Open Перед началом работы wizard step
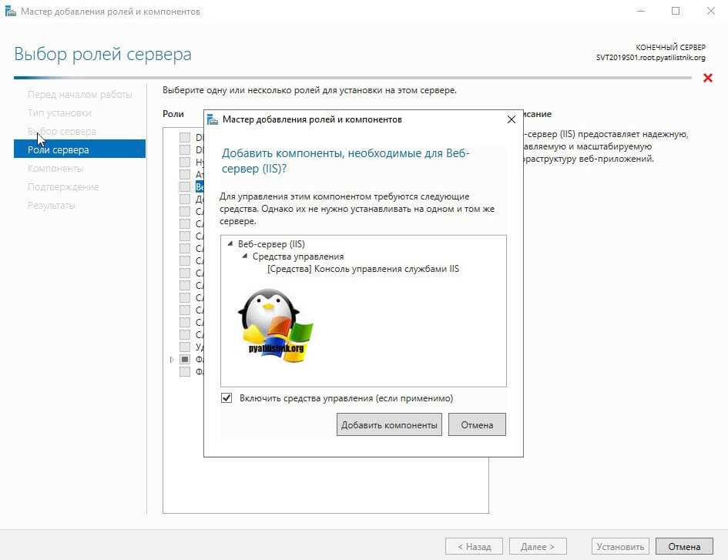Screen dimensions: 728x560 80,94
